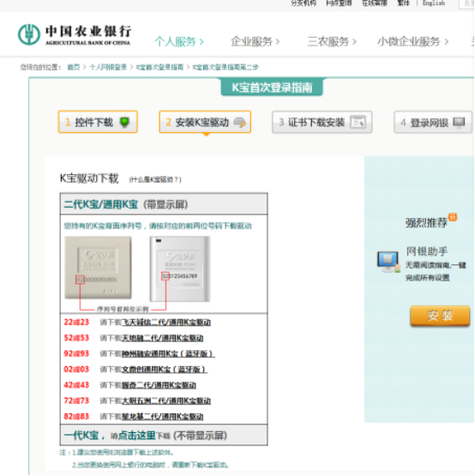The height and width of the screenshot is (476, 475).
Task: Select step 1 控件下载 tab
Action: tap(98, 122)
